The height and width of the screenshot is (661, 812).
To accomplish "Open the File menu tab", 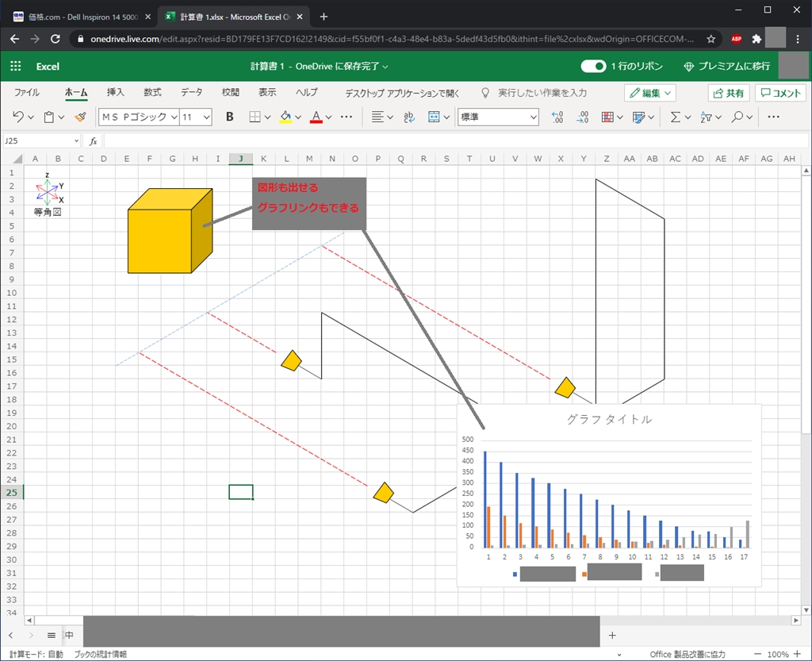I will [x=26, y=92].
